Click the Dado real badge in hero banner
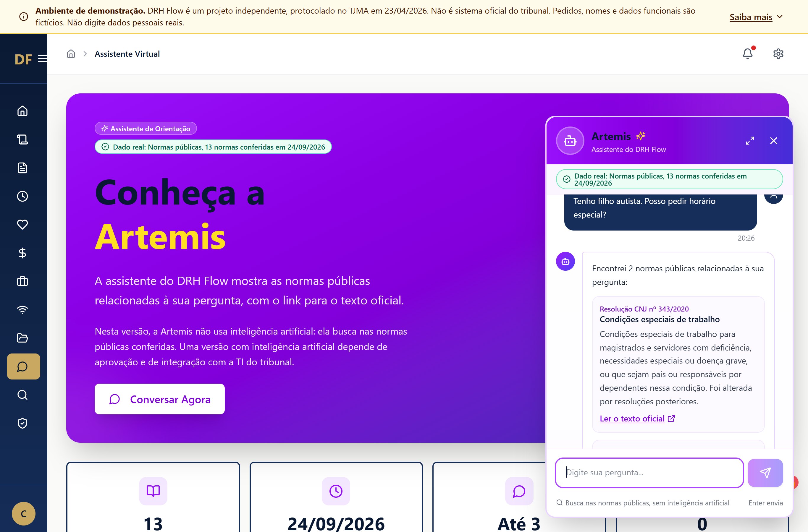 coord(213,147)
